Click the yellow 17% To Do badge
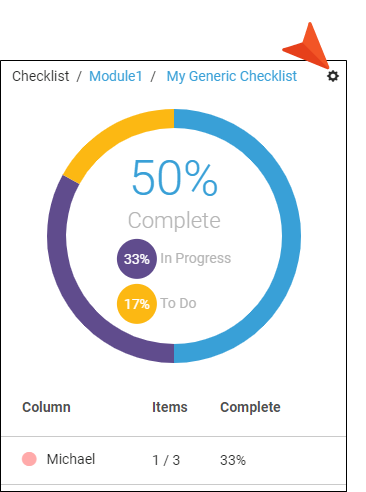The width and height of the screenshot is (366, 492). click(137, 304)
